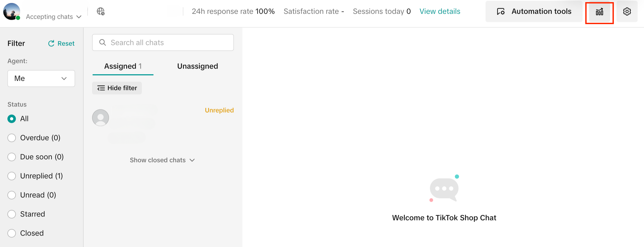Click the search magnifier icon

[102, 42]
